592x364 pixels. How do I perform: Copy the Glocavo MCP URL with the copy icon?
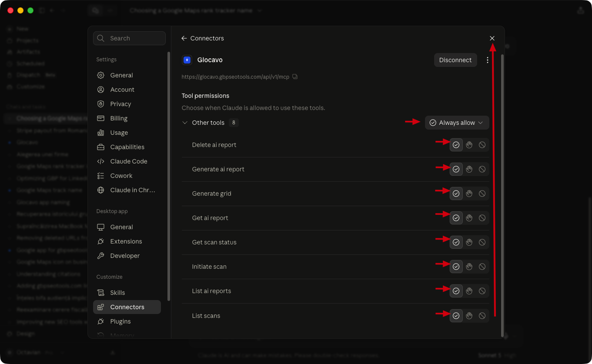tap(295, 77)
